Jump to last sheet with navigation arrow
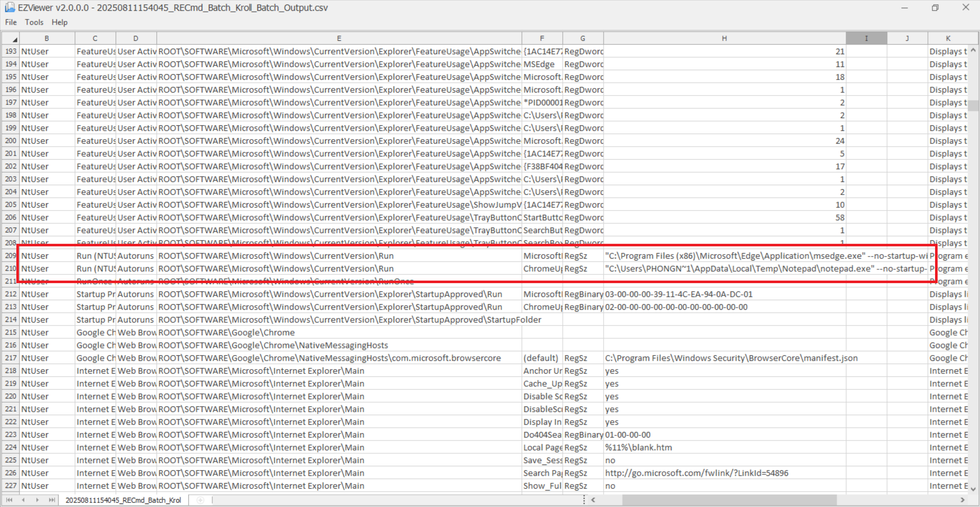The image size is (980, 507). tap(52, 500)
